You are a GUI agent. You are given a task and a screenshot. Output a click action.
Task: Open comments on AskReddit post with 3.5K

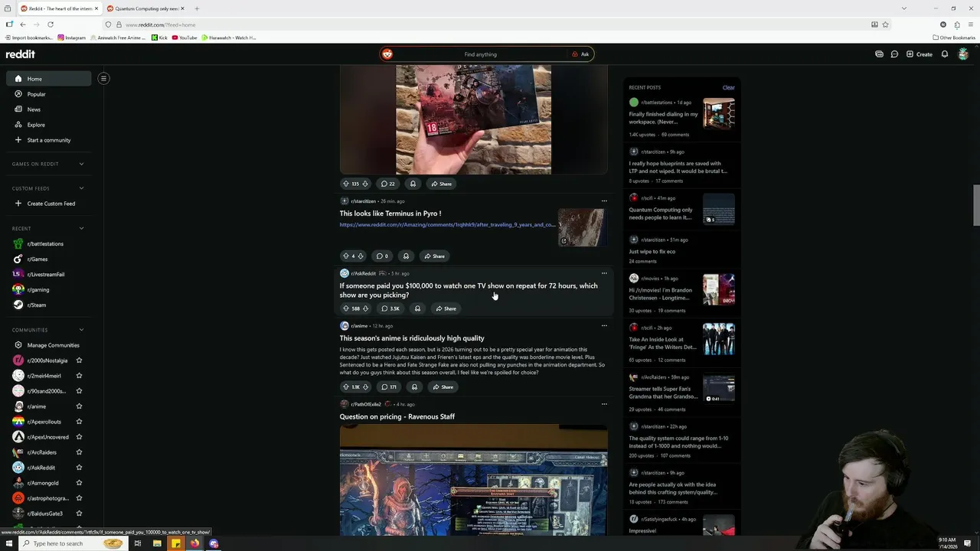(390, 308)
